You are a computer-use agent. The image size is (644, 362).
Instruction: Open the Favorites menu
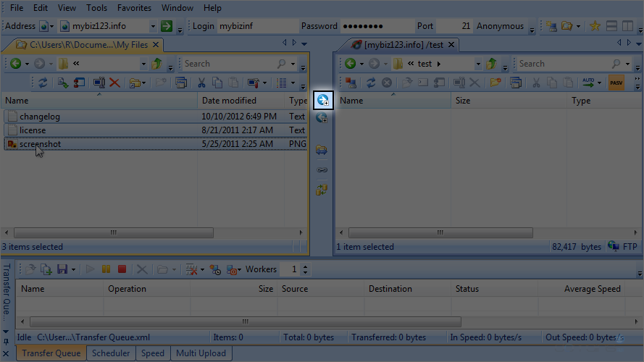pyautogui.click(x=134, y=8)
